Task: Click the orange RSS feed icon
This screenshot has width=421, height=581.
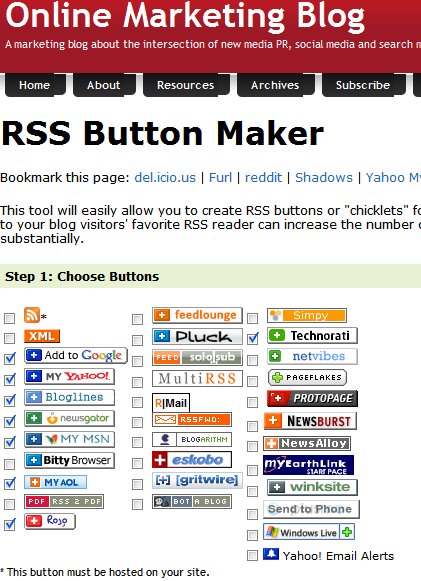Action: tap(32, 315)
